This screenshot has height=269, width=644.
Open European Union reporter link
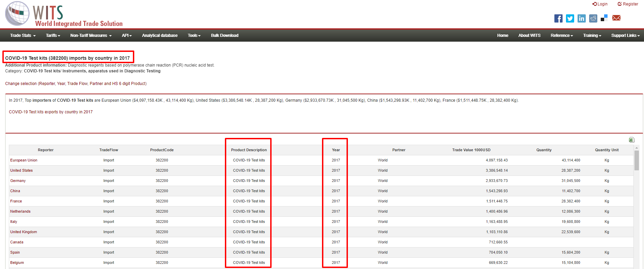(24, 160)
